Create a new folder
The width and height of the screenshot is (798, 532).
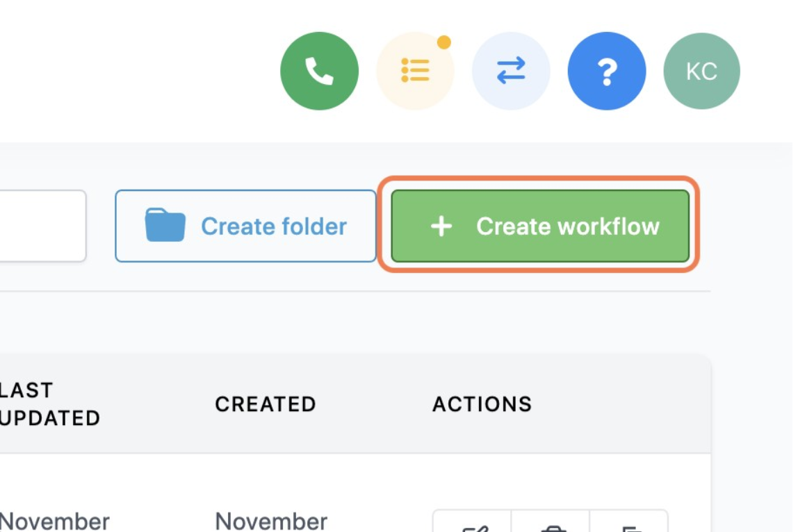point(245,226)
